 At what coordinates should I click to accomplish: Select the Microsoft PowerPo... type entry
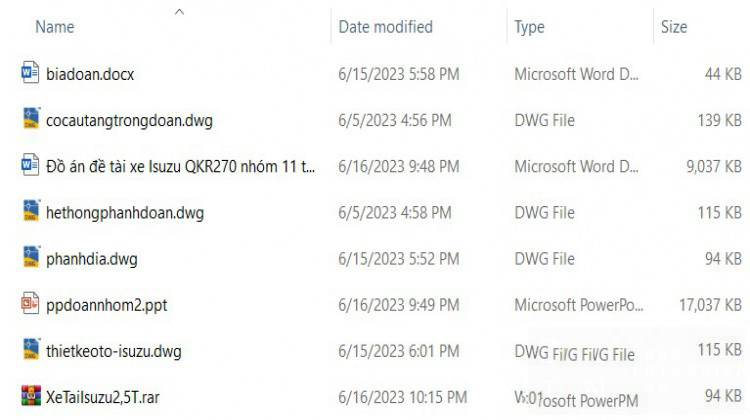click(579, 305)
